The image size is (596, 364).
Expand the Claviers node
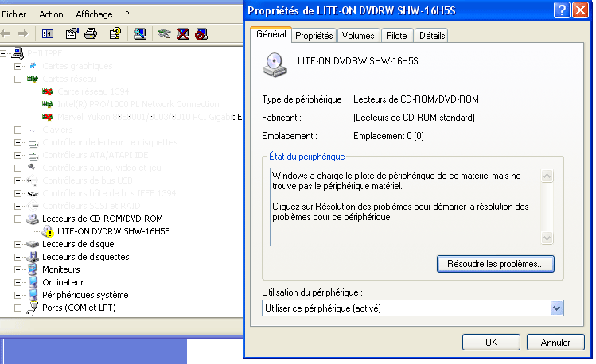pos(18,130)
